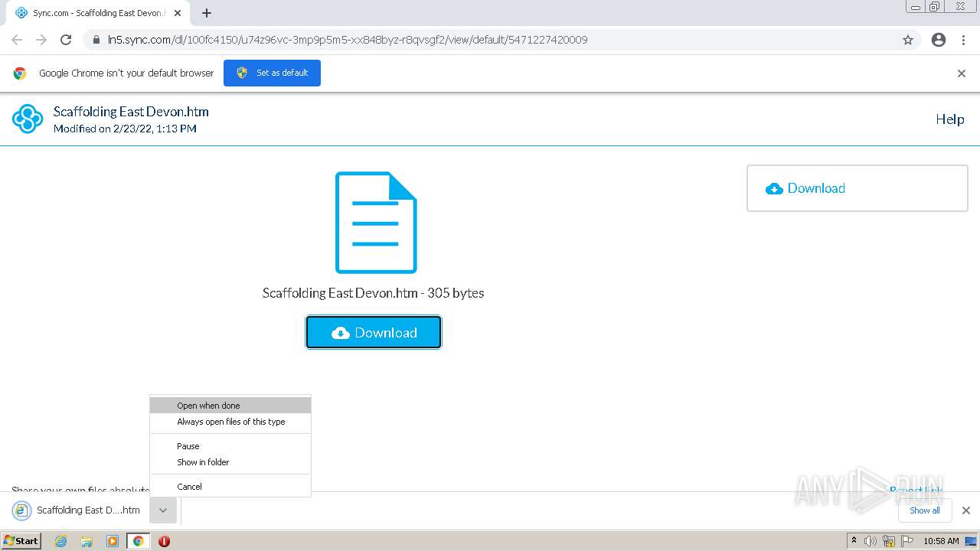Set Chrome as default browser
The height and width of the screenshot is (551, 980).
click(272, 73)
